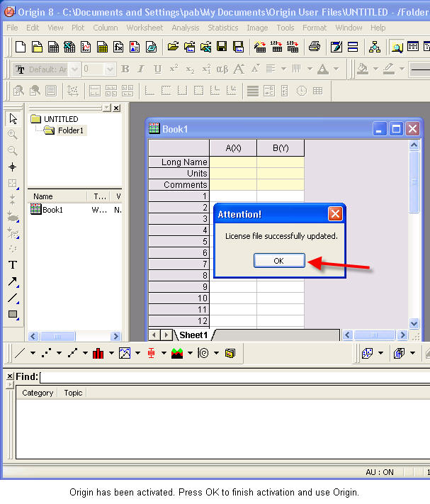This screenshot has width=430, height=504.
Task: Sort results by Topic column
Action: [x=73, y=393]
